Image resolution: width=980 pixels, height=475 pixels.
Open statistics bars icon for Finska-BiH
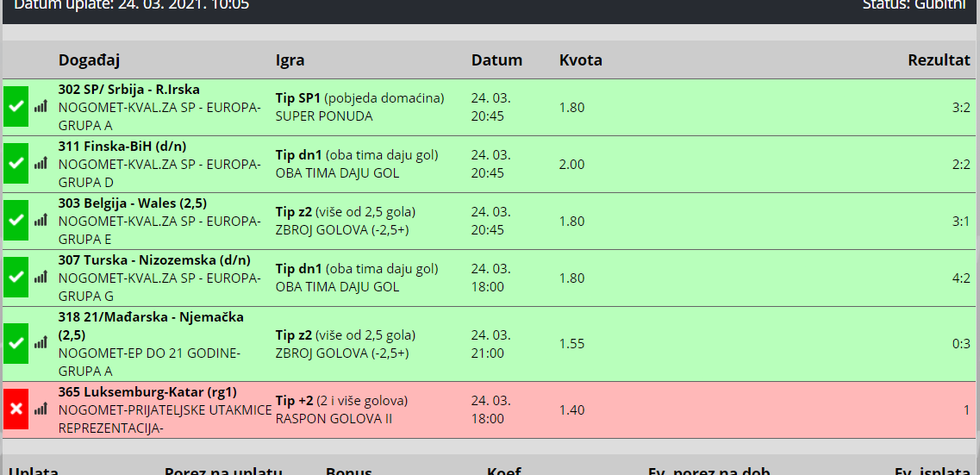[41, 163]
